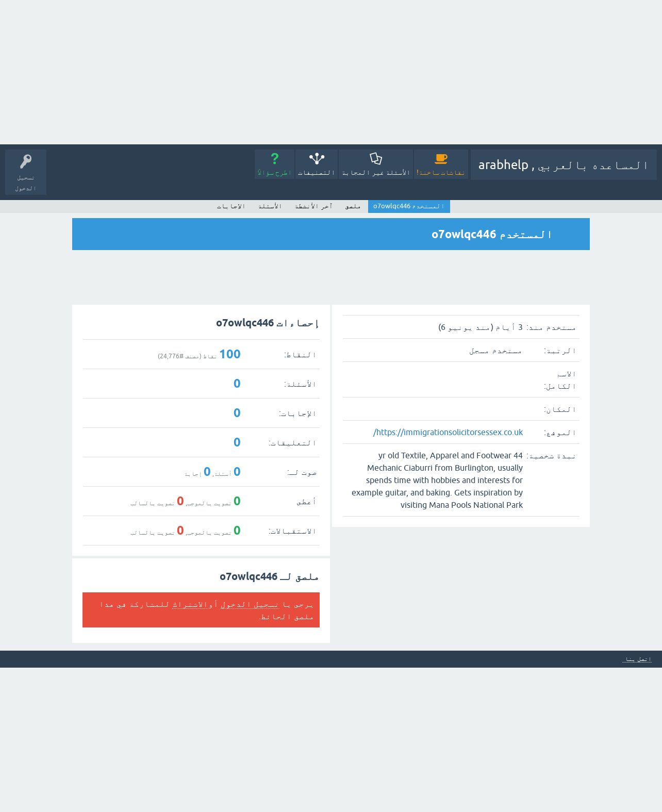The width and height of the screenshot is (662, 812).
Task: Click the ملصق لـ o7owlqc446 heading
Action: coord(269,577)
